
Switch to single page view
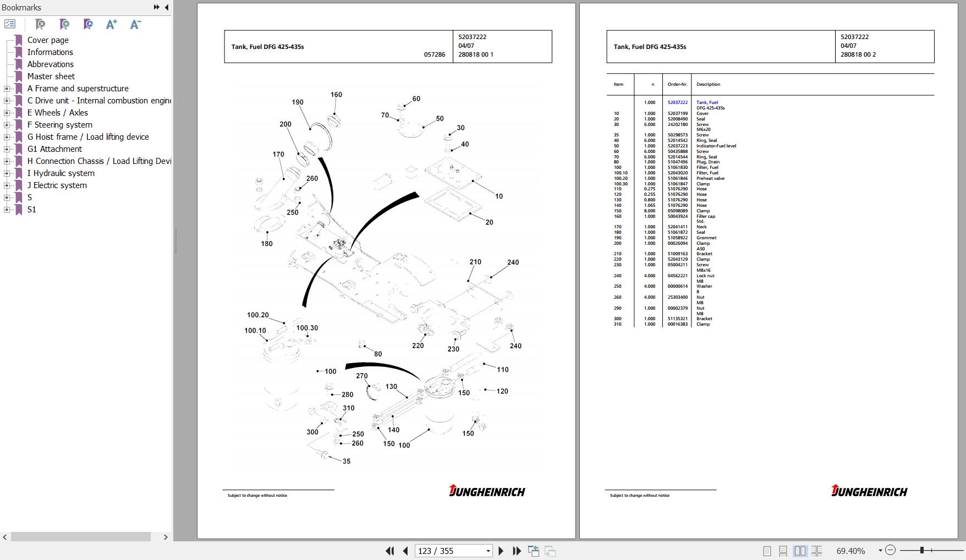(x=767, y=551)
